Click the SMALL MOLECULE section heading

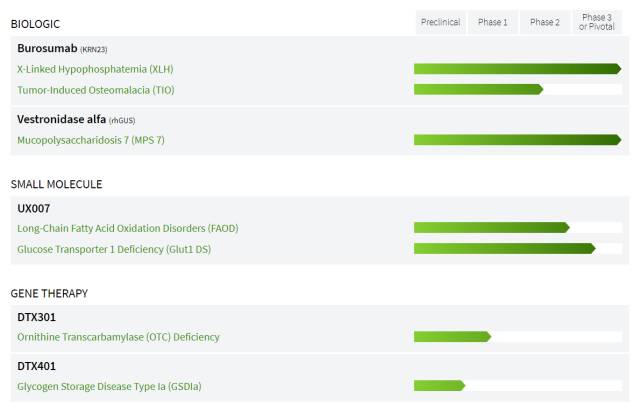point(56,184)
